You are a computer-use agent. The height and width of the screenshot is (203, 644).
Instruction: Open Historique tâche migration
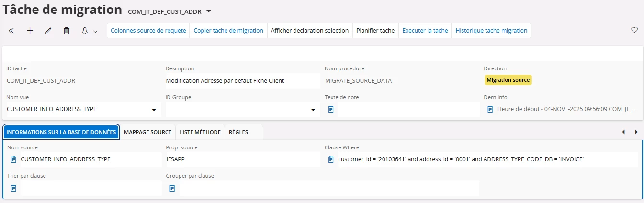point(491,31)
